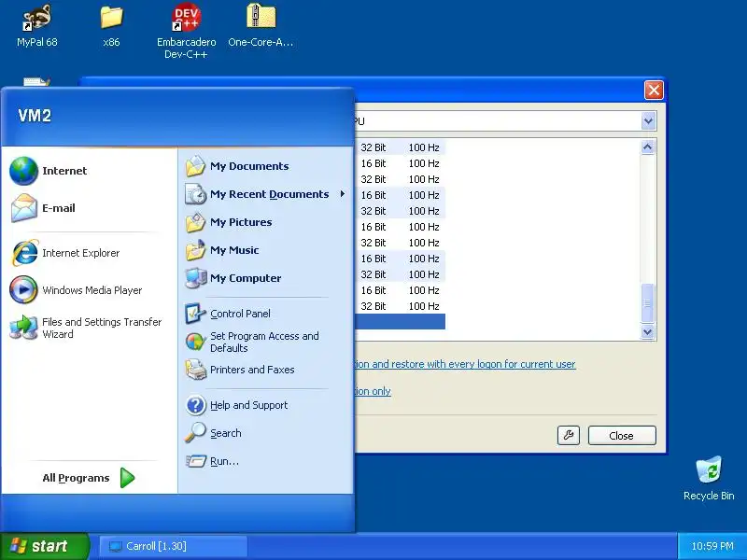Select the first 32 Bit 100 Hz row
Screen dimensions: 747x560
click(401, 147)
